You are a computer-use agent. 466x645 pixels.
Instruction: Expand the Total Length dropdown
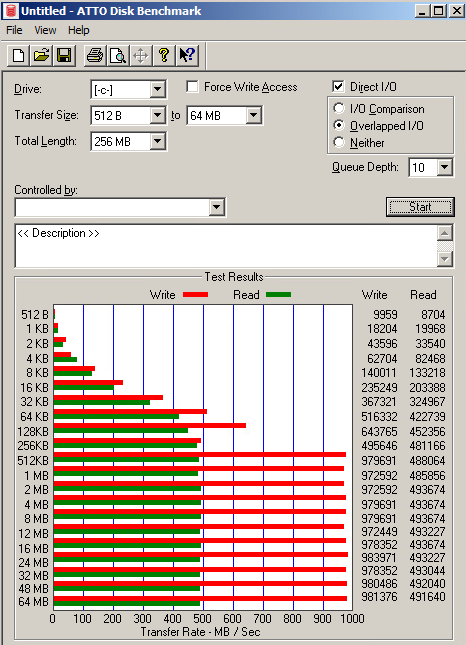tap(158, 142)
